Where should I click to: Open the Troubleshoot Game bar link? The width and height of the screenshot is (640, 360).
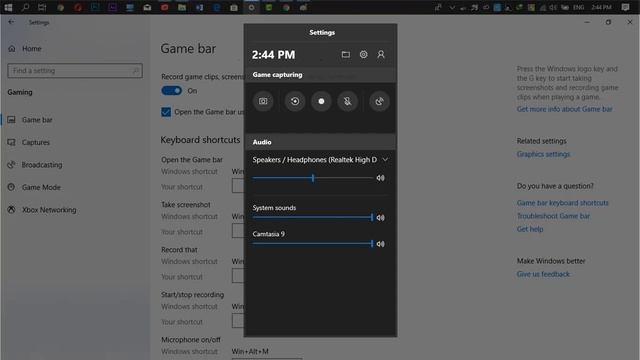pyautogui.click(x=553, y=216)
